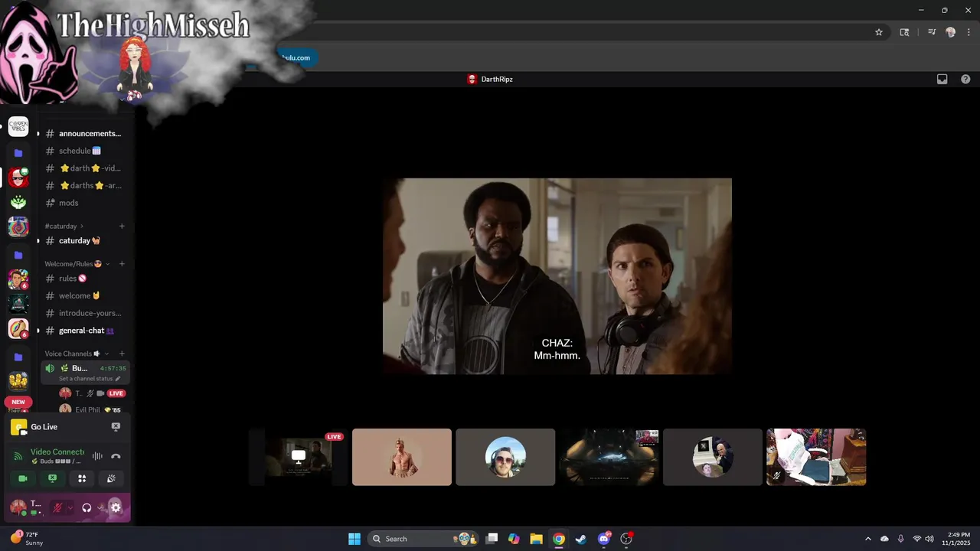Image resolution: width=980 pixels, height=551 pixels.
Task: Select the muted webcam participant tile
Action: (816, 457)
